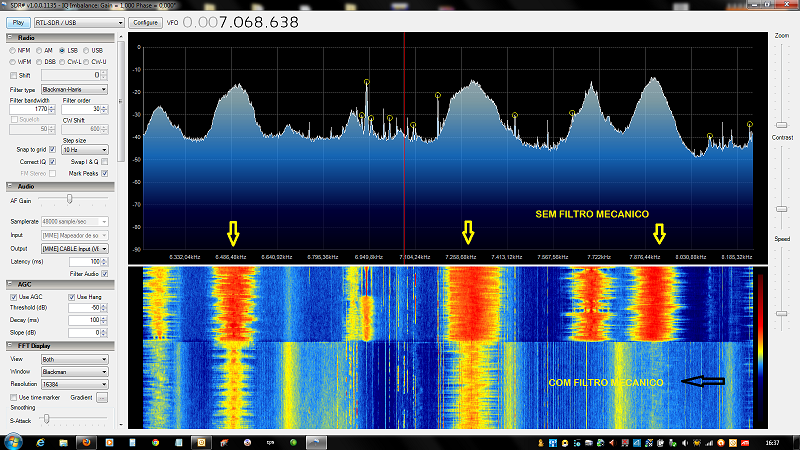Image resolution: width=800 pixels, height=450 pixels.
Task: Open Chrome from the taskbar
Action: pyautogui.click(x=157, y=441)
